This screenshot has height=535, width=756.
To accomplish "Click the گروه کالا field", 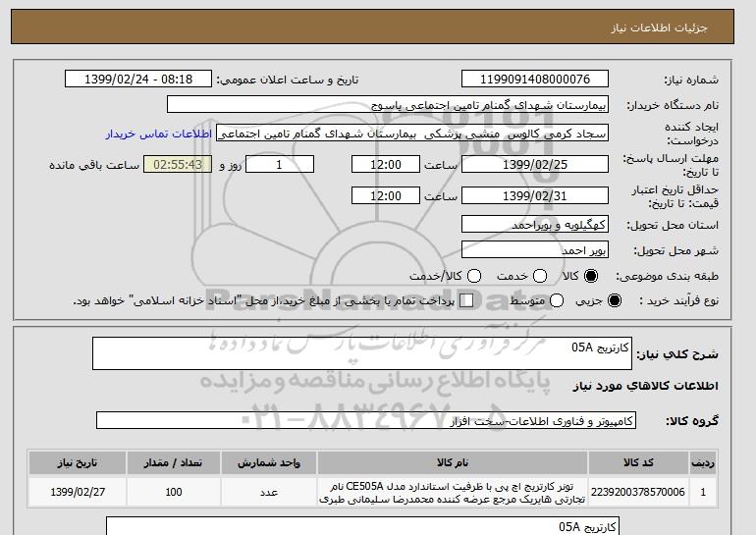I will pyautogui.click(x=366, y=421).
